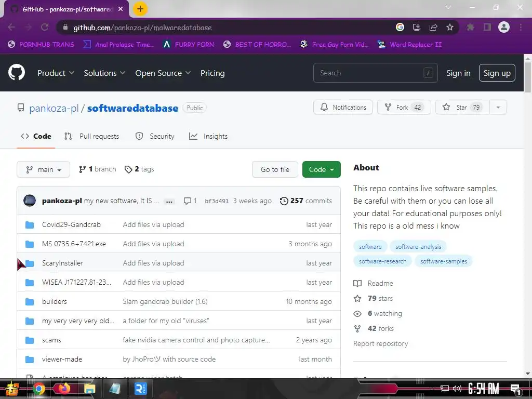Screen dimensions: 532x399
Task: Click the browser address bar URL
Action: pyautogui.click(x=142, y=28)
